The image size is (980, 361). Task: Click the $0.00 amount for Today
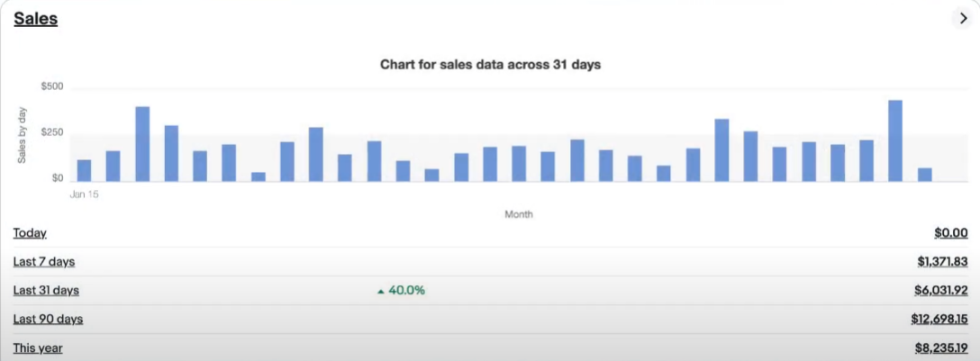click(x=950, y=233)
